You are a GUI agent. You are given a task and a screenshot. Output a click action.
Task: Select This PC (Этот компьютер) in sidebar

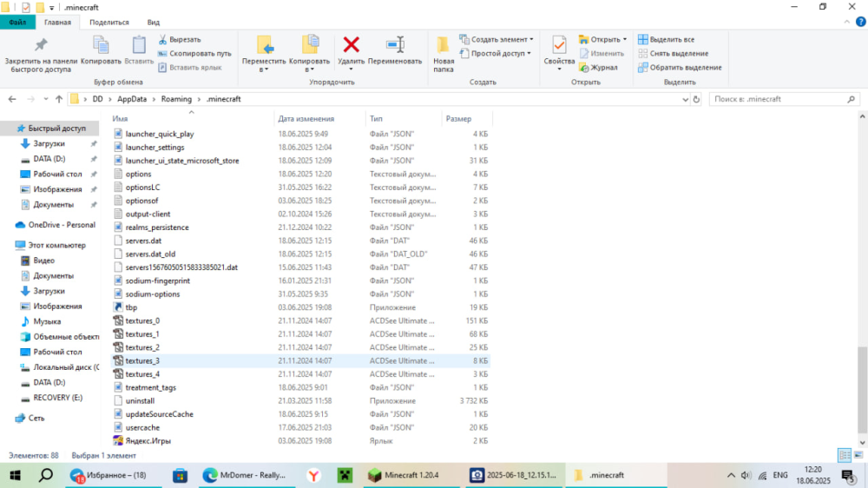[x=50, y=245]
